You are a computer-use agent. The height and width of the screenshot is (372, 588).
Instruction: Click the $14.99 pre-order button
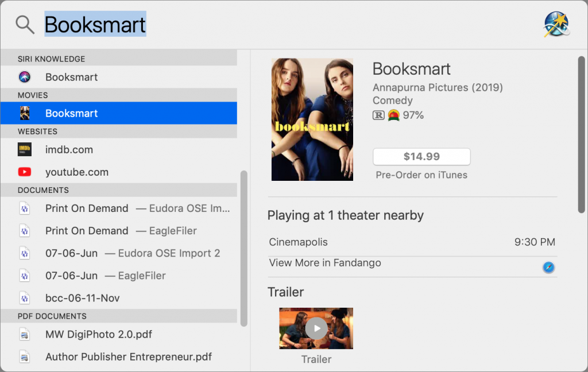coord(421,156)
